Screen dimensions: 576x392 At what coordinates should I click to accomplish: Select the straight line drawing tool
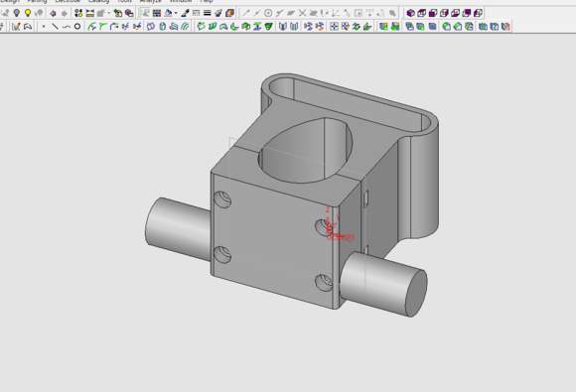55,27
